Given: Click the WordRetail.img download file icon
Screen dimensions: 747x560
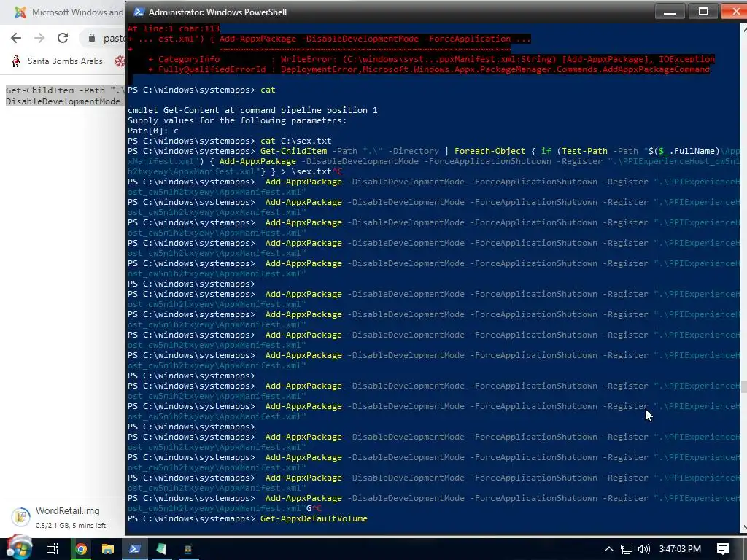Looking at the screenshot, I should (21, 517).
